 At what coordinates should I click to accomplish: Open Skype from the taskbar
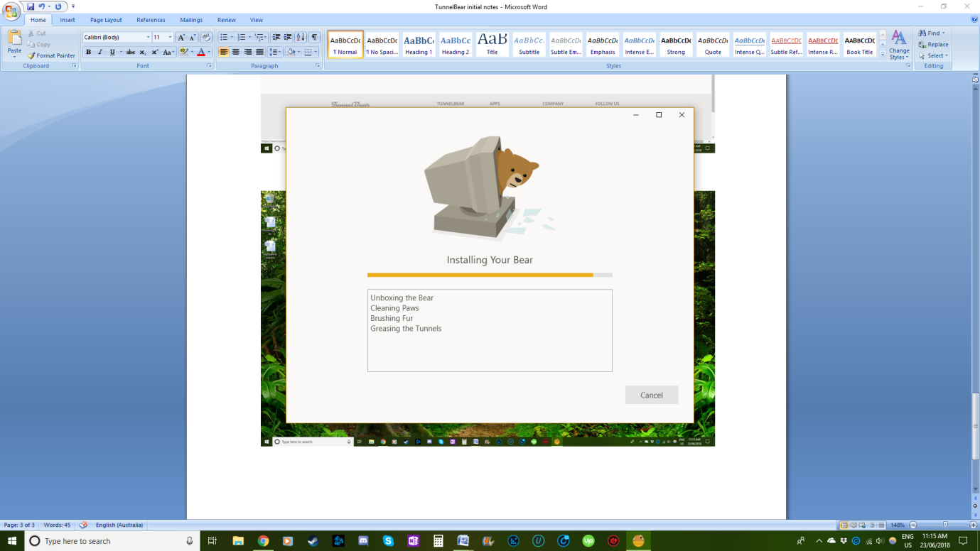[388, 541]
